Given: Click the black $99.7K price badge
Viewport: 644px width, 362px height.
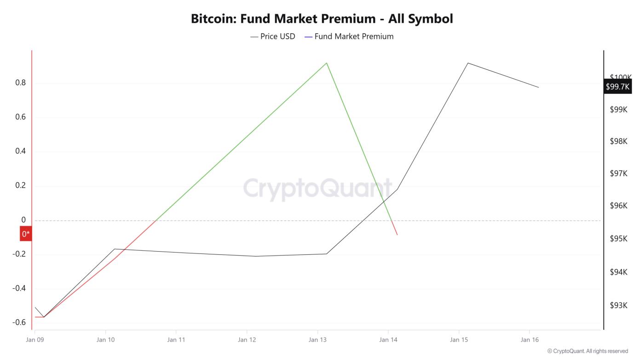Looking at the screenshot, I should tap(617, 86).
